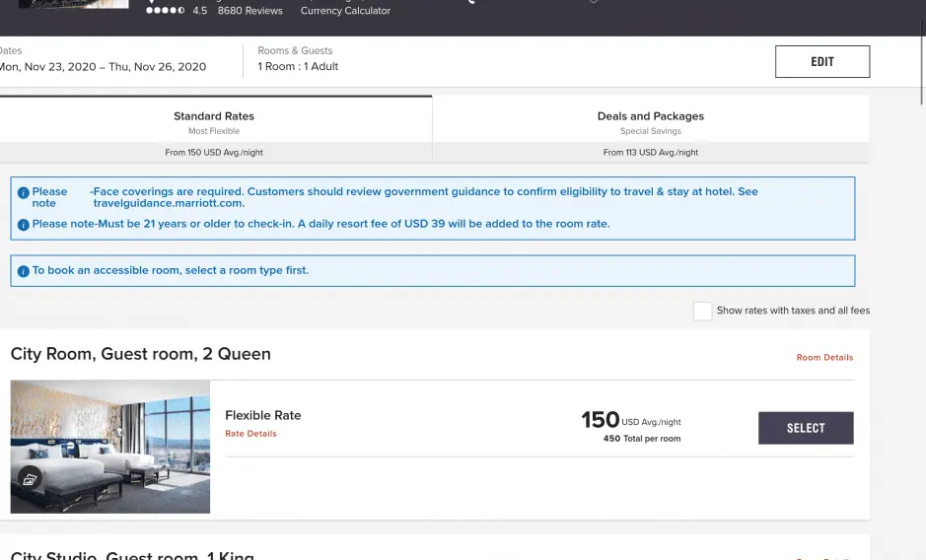Select the Flexible Rate City Room
The width and height of the screenshot is (926, 560).
(x=806, y=428)
